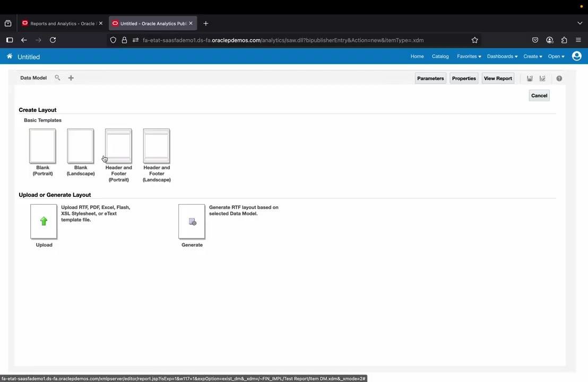
Task: Switch to Untitled Oracle Analytics Publisher tab
Action: 153,23
